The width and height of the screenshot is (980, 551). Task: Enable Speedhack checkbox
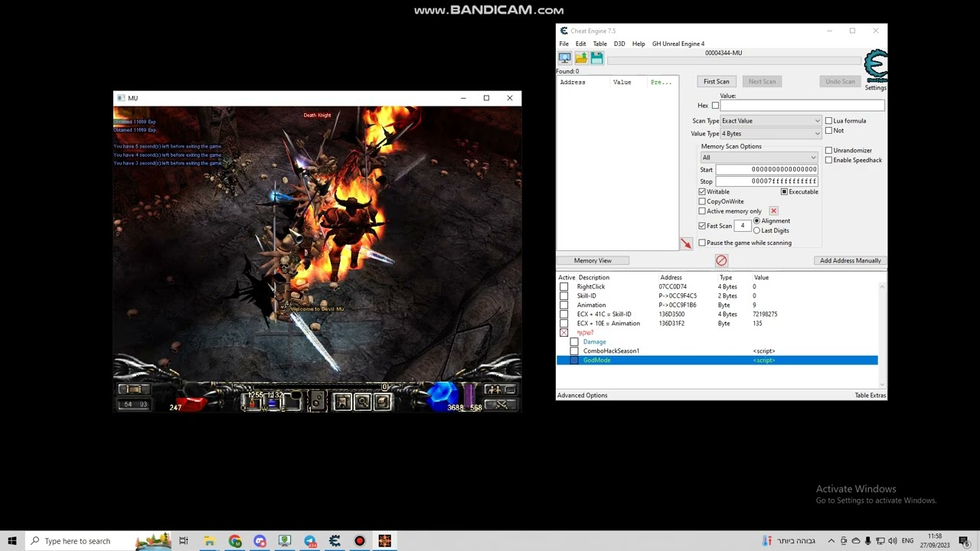(828, 160)
